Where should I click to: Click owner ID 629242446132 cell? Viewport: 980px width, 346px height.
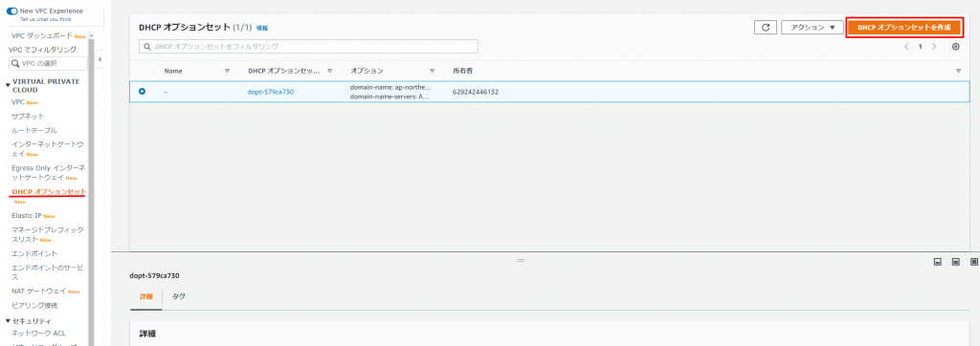(x=475, y=92)
